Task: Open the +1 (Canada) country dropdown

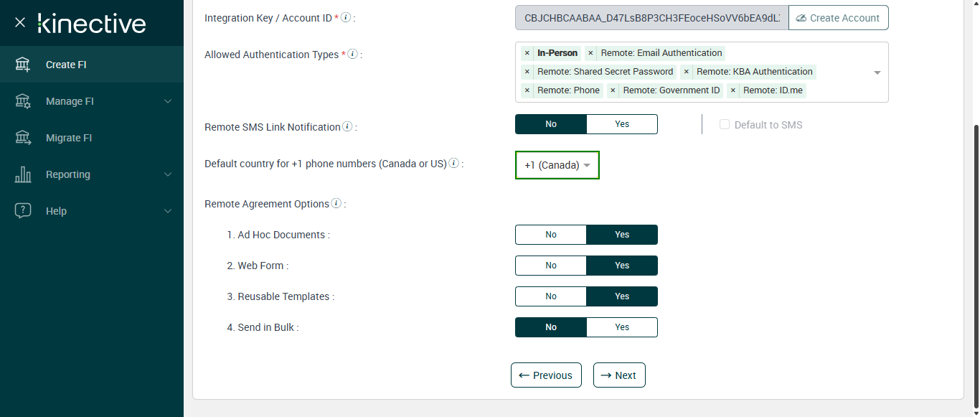Action: [557, 165]
